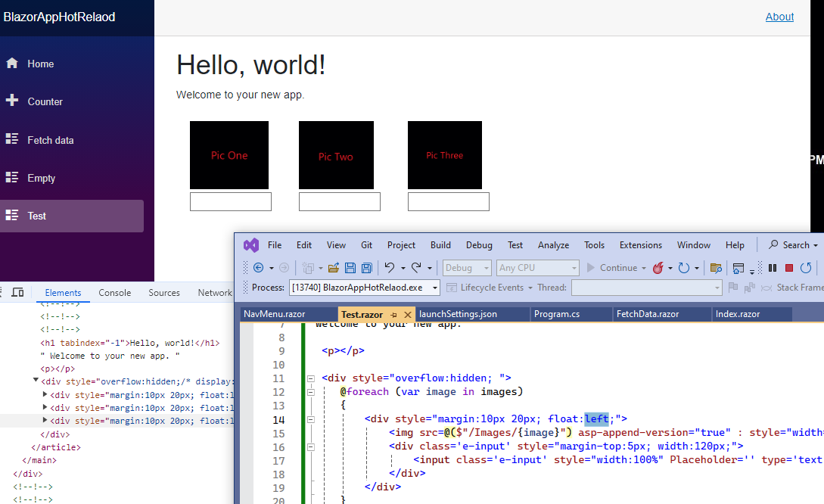Click the Restart debugging circular arrow icon

805,268
